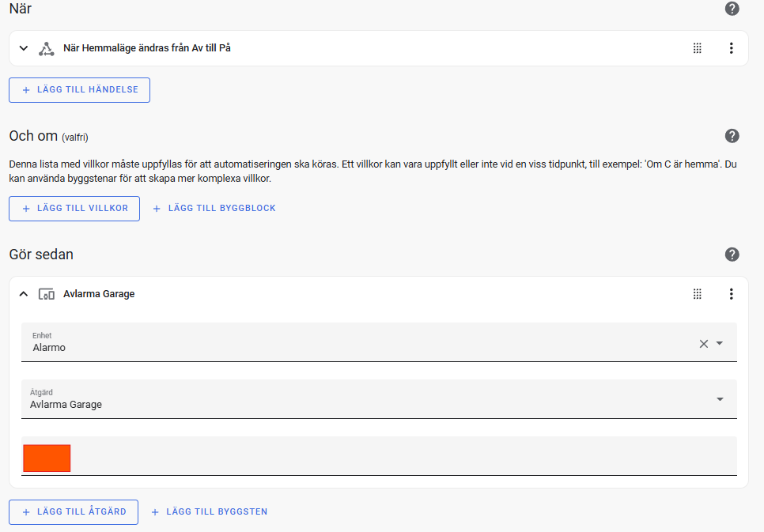The image size is (764, 532).
Task: Clear the Alarmo device selection
Action: click(704, 344)
